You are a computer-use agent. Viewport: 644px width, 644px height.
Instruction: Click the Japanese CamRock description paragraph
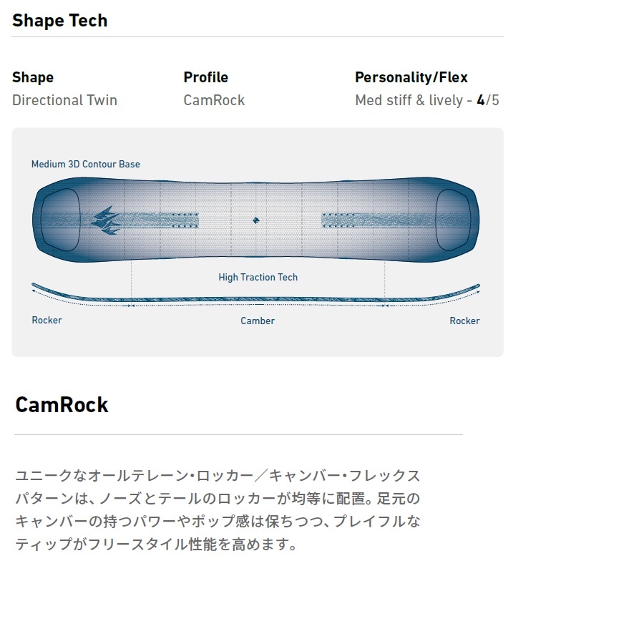[218, 510]
